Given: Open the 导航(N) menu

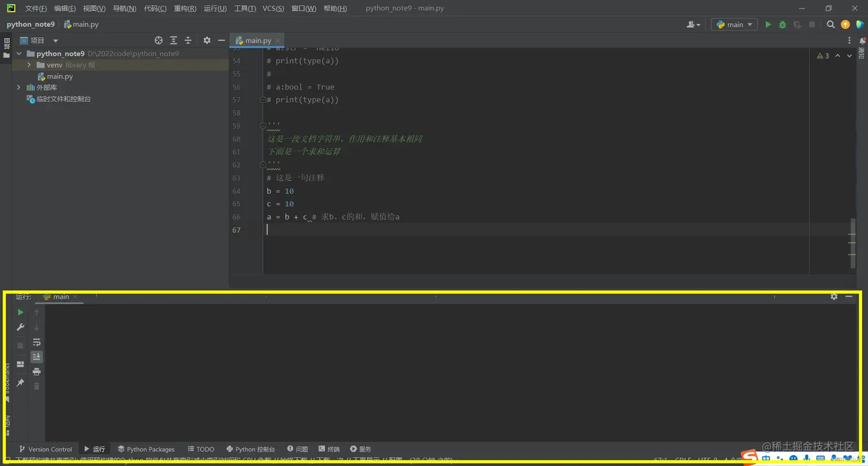Looking at the screenshot, I should (x=125, y=9).
